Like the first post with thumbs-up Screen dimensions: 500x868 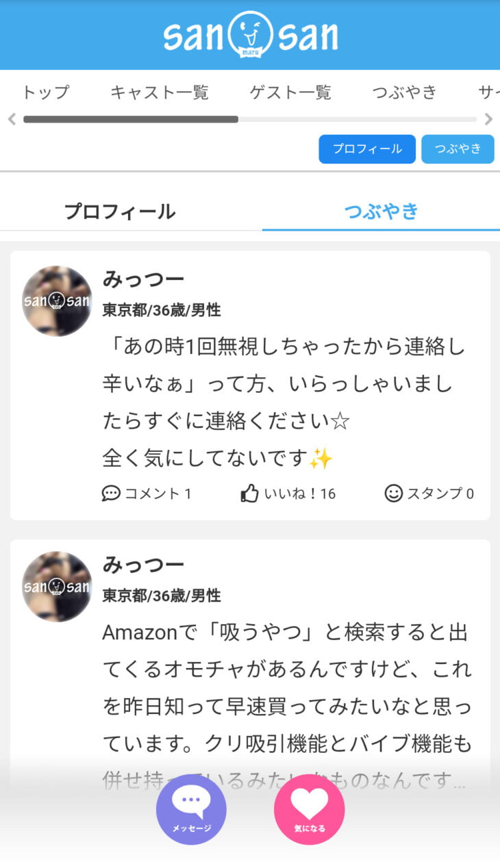(x=250, y=493)
